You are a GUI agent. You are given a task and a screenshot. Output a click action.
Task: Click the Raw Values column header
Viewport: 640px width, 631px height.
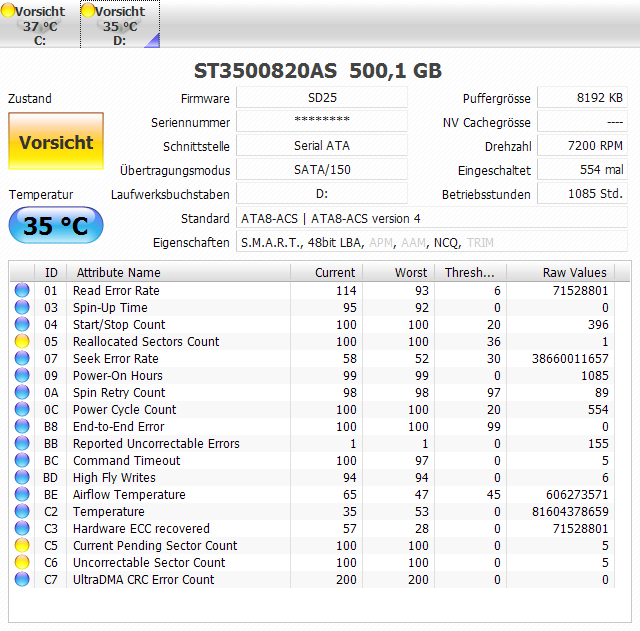coord(560,272)
